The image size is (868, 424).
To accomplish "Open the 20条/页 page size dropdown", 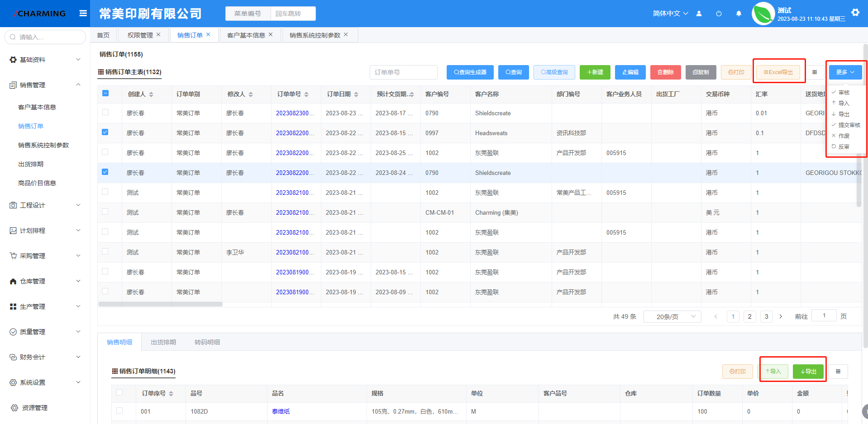I will click(x=672, y=316).
